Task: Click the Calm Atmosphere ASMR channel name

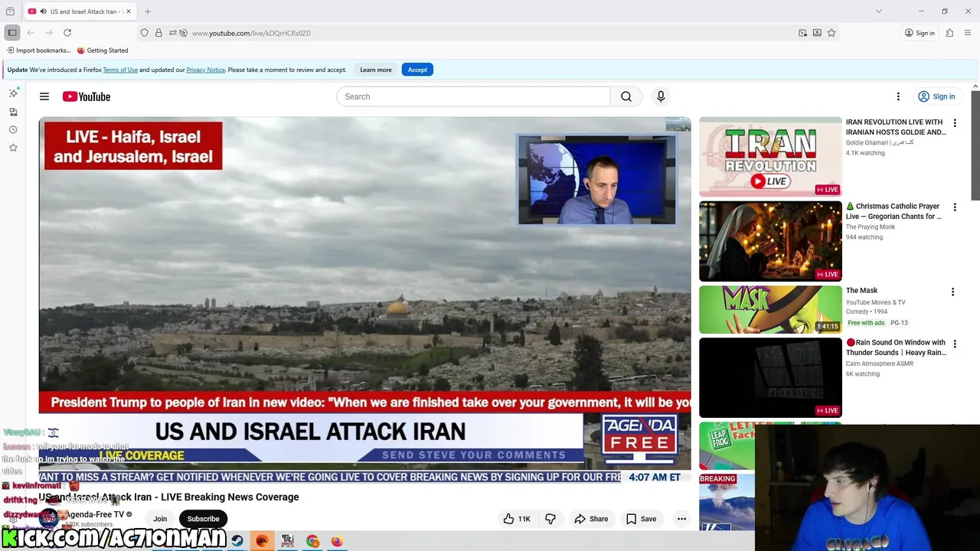Action: pyautogui.click(x=880, y=364)
